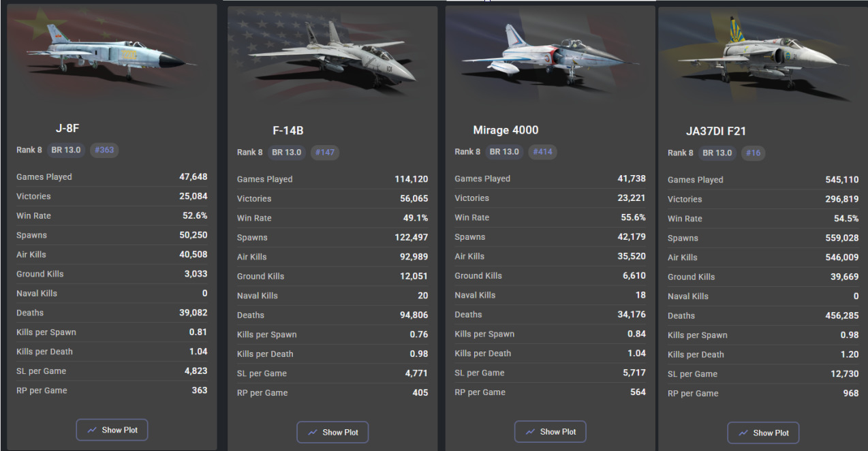Screen dimensions: 868x451
Task: Click the JA37DI F21 Win Rate row
Action: 763,219
